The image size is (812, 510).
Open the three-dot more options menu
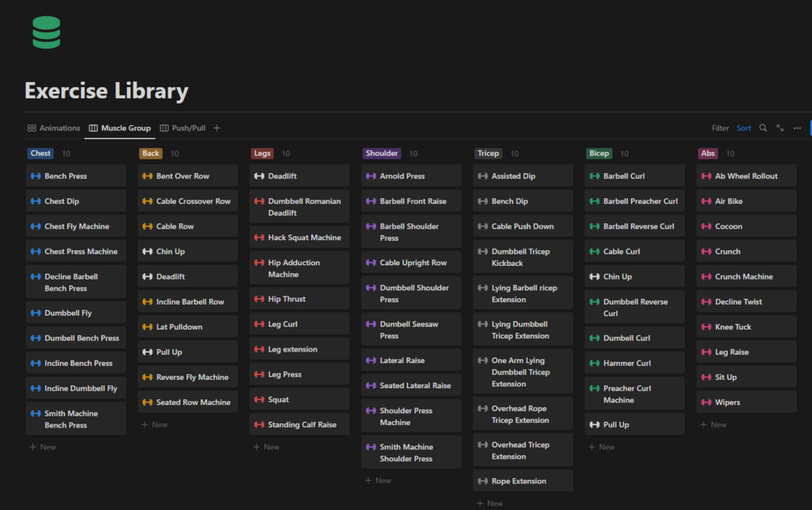coord(797,128)
